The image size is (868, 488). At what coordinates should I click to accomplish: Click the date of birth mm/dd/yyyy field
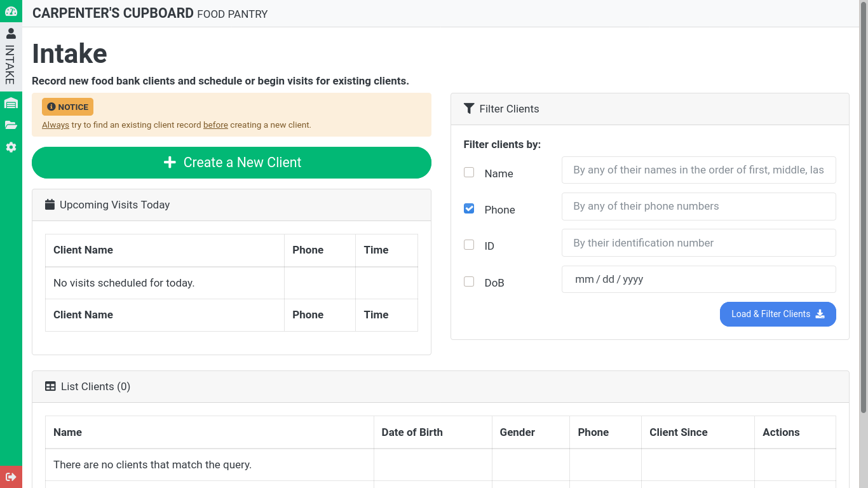(698, 280)
